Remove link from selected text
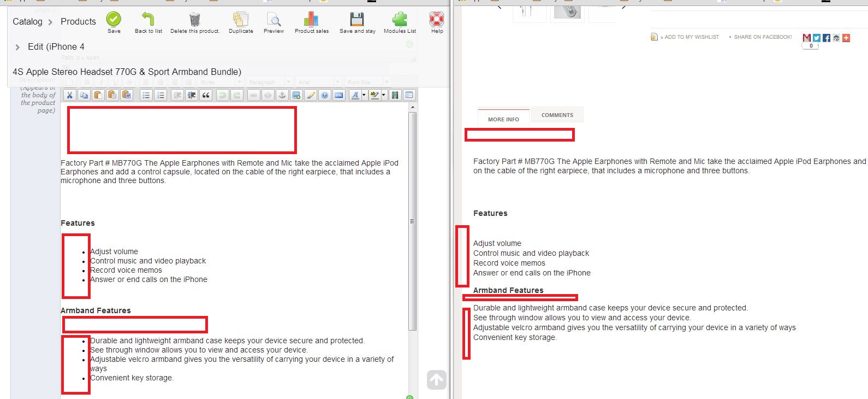 coord(268,95)
